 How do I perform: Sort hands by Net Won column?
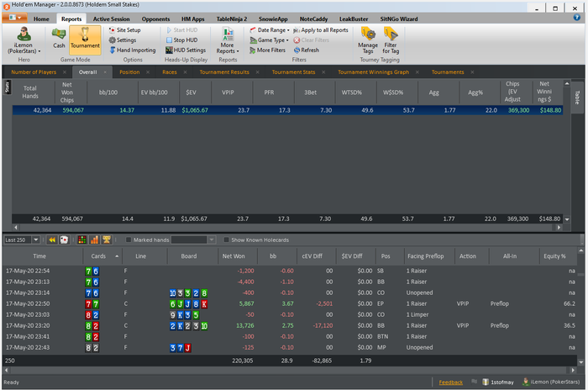(x=234, y=256)
